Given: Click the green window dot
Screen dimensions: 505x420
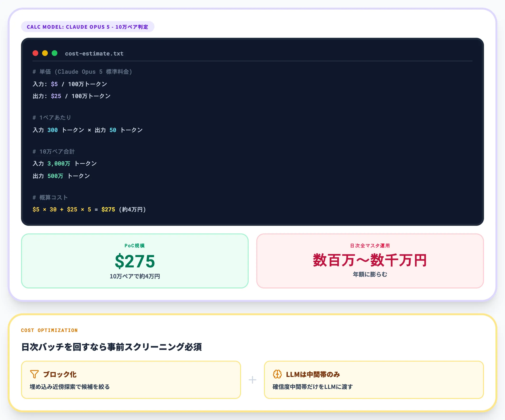Looking at the screenshot, I should [55, 53].
